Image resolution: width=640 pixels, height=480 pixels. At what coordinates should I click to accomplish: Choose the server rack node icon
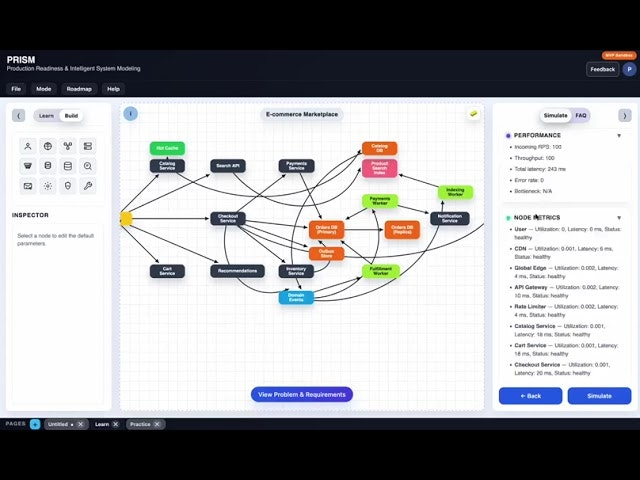click(x=88, y=146)
